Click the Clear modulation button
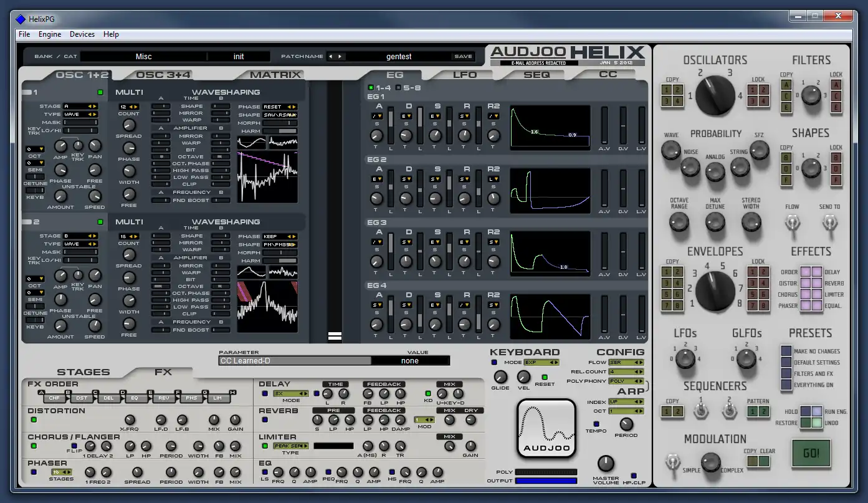868x503 pixels. click(x=764, y=461)
